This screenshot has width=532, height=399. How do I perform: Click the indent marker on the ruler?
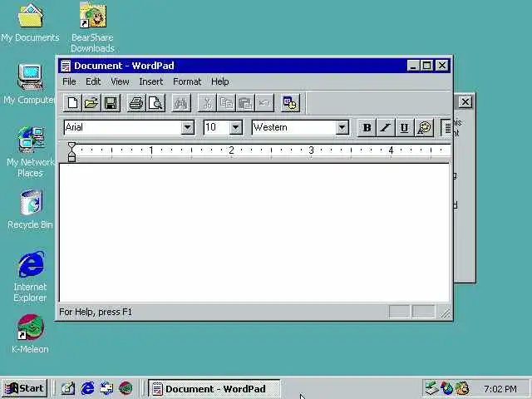[x=71, y=152]
